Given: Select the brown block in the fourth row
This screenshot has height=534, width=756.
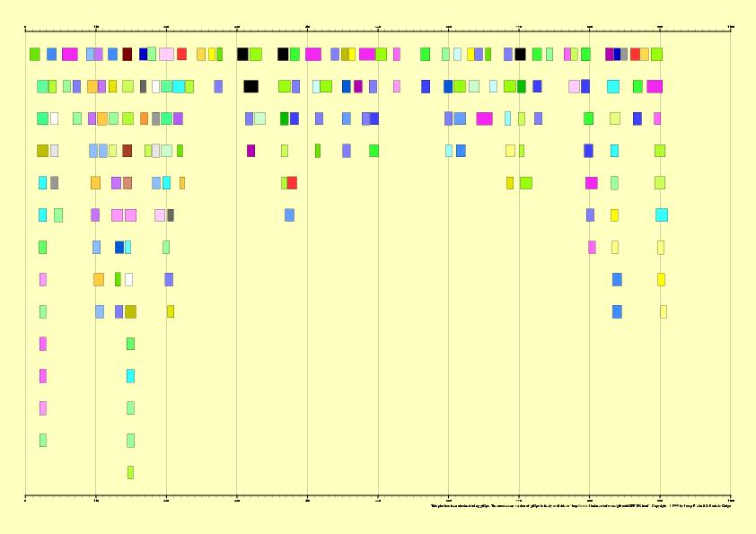Looking at the screenshot, I should tap(127, 151).
